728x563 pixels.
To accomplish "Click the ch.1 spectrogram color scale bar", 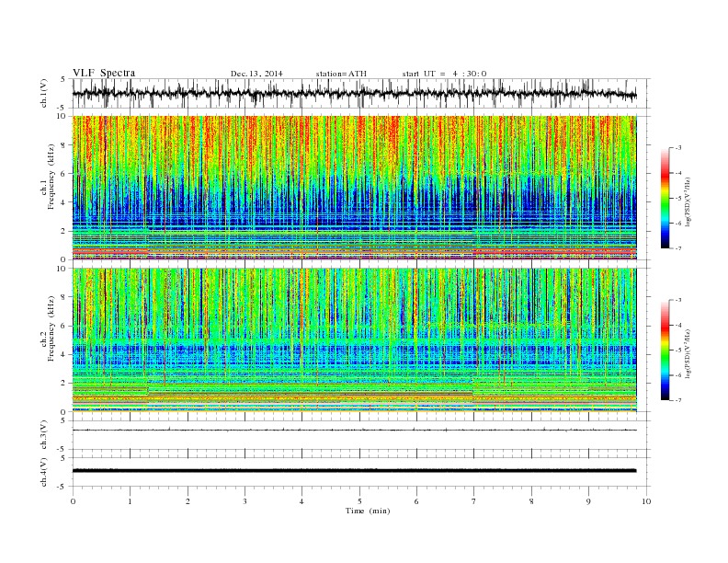I will point(665,198).
